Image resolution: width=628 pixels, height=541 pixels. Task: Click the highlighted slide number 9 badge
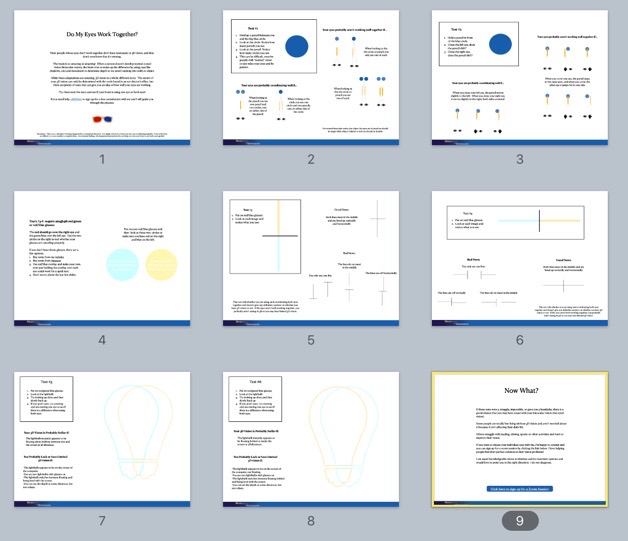(519, 521)
